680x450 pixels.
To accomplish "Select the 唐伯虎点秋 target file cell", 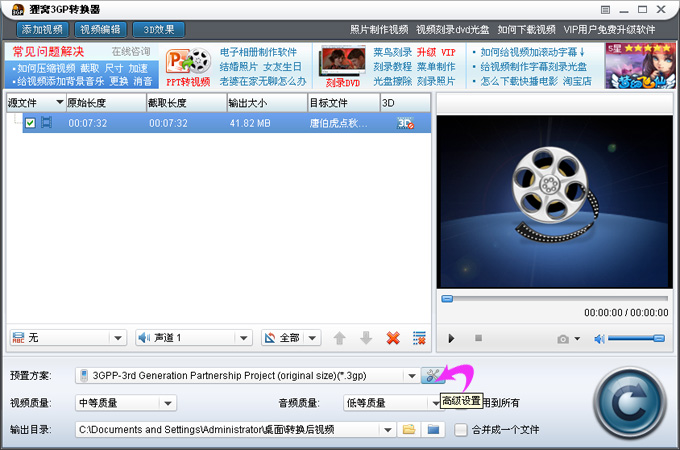I will click(x=338, y=123).
